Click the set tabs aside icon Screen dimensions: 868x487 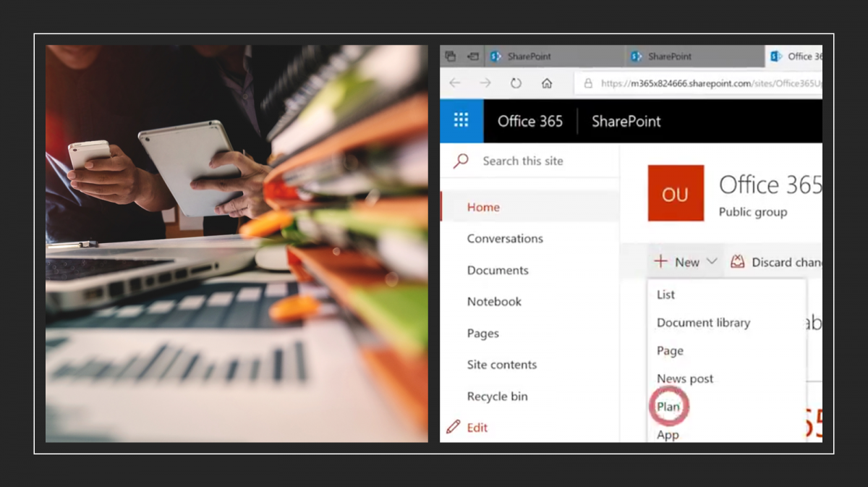click(x=473, y=56)
